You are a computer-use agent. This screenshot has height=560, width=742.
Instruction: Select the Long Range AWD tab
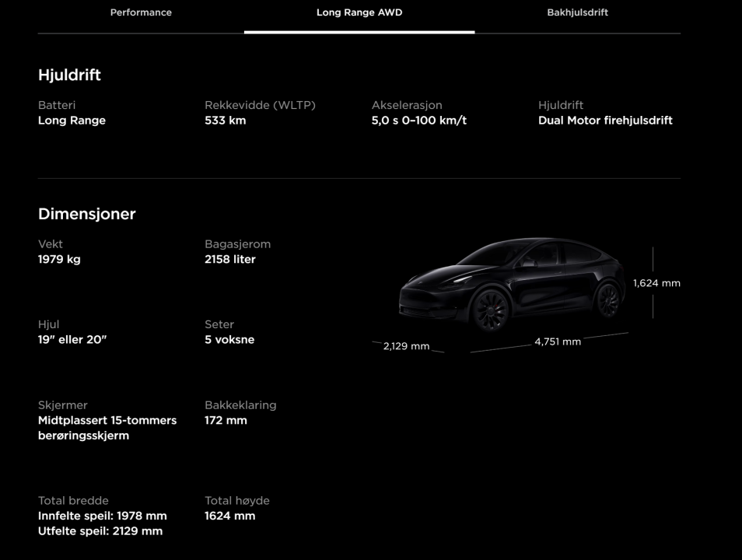coord(359,13)
